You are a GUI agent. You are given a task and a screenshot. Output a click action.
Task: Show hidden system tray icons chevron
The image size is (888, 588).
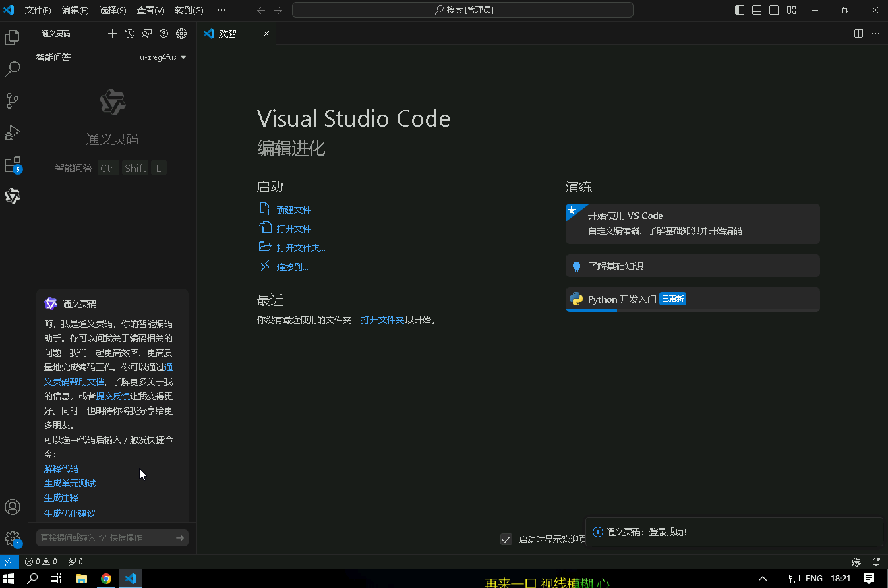coord(763,579)
